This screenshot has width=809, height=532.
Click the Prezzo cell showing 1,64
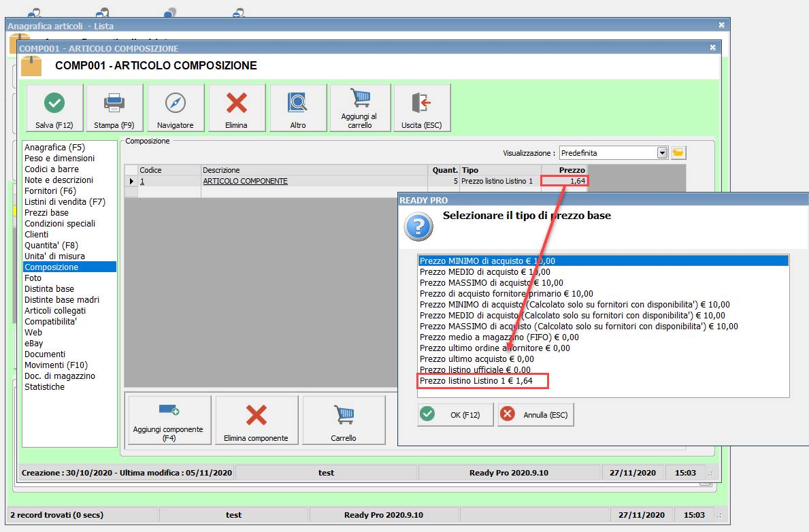coord(565,181)
